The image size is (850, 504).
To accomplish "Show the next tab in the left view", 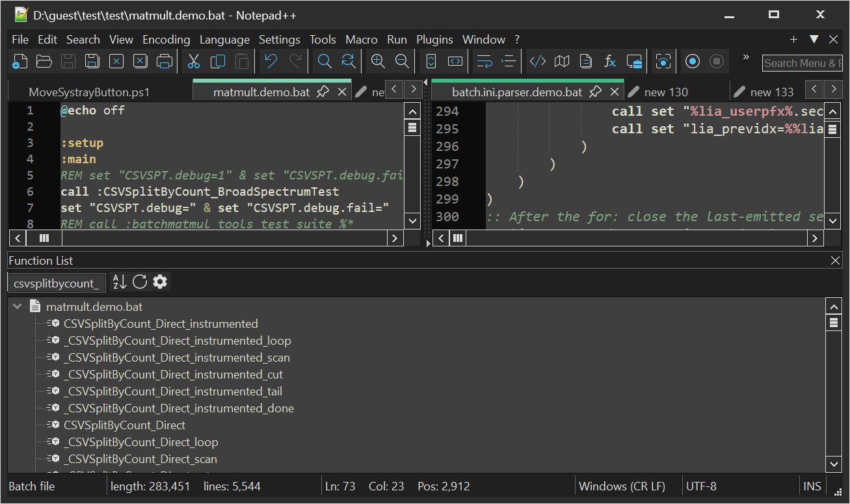I will (412, 88).
